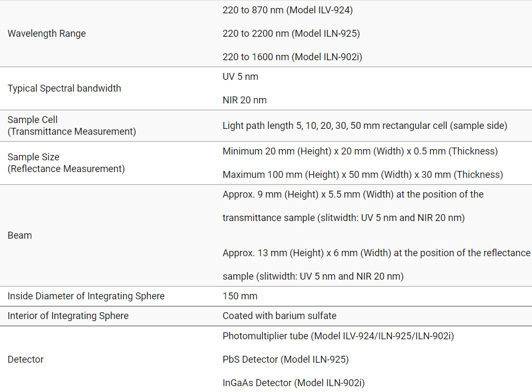Select the InGaAs Detector line
Viewport: 532px width, 392px height.
(293, 383)
